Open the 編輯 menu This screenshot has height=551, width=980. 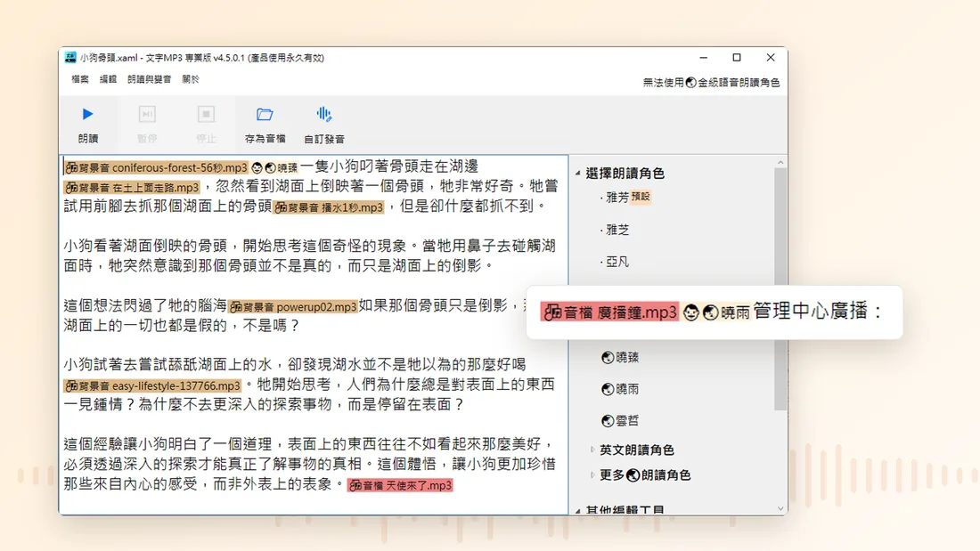pyautogui.click(x=108, y=79)
